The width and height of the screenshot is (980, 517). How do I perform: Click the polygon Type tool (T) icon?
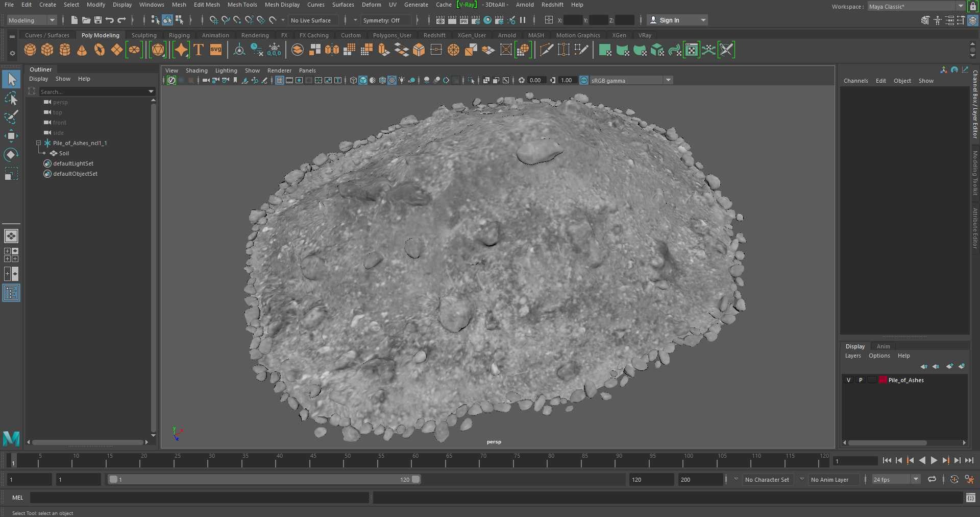199,50
